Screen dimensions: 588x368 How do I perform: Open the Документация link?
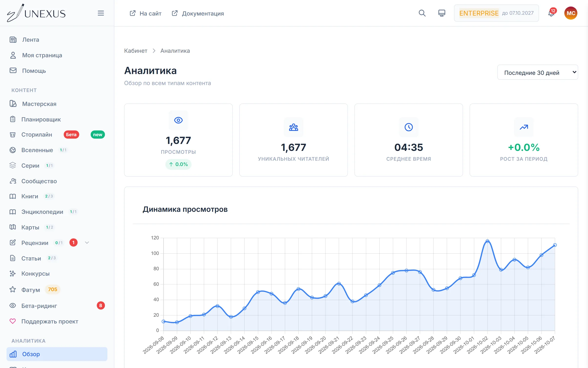(198, 13)
